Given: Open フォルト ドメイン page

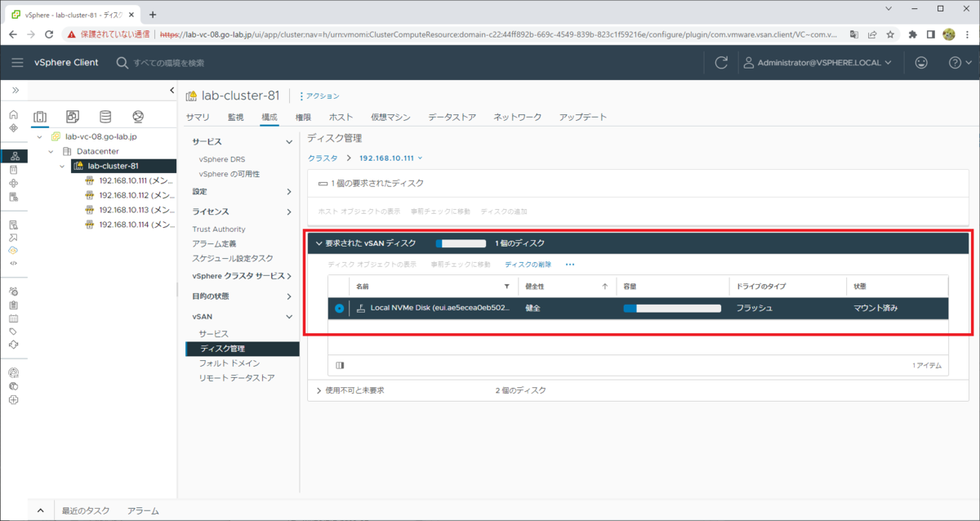Looking at the screenshot, I should click(x=229, y=363).
